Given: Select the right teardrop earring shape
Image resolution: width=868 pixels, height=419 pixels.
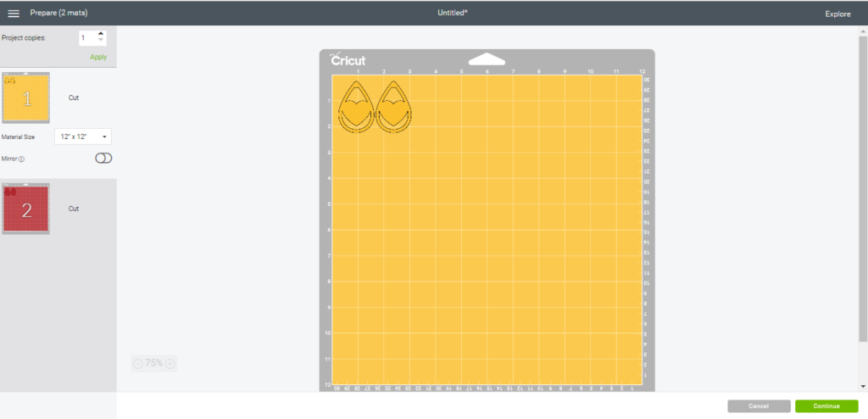Looking at the screenshot, I should pos(393,108).
